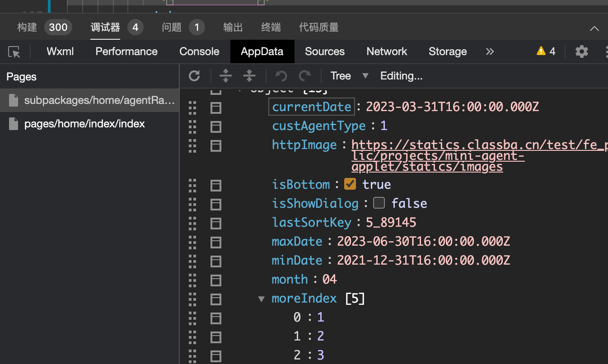The height and width of the screenshot is (364, 608).
Task: Click drag handle of httpImage row
Action: [x=192, y=145]
